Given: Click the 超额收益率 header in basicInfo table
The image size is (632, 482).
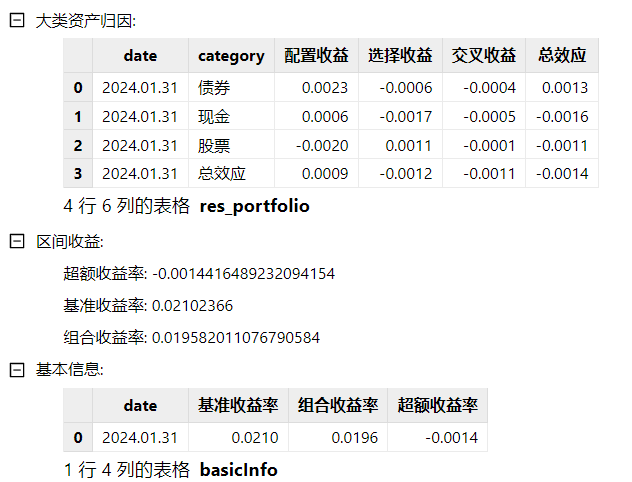Looking at the screenshot, I should coord(437,406).
